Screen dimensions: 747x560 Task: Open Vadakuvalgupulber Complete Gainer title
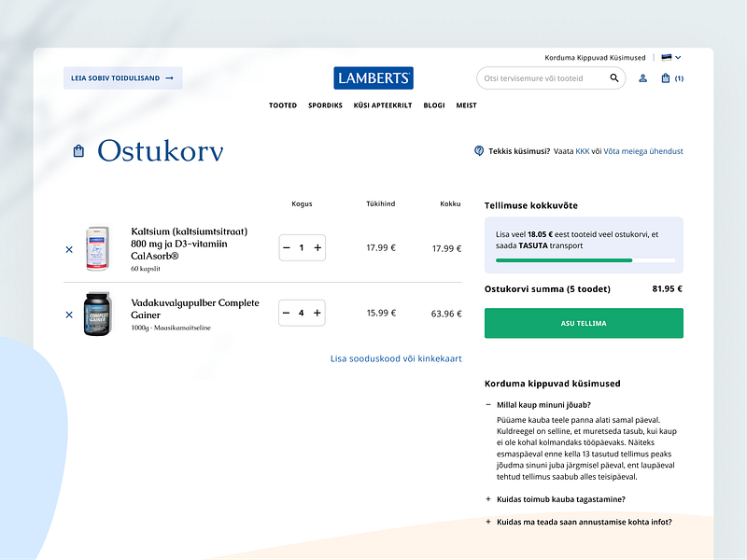(x=195, y=309)
